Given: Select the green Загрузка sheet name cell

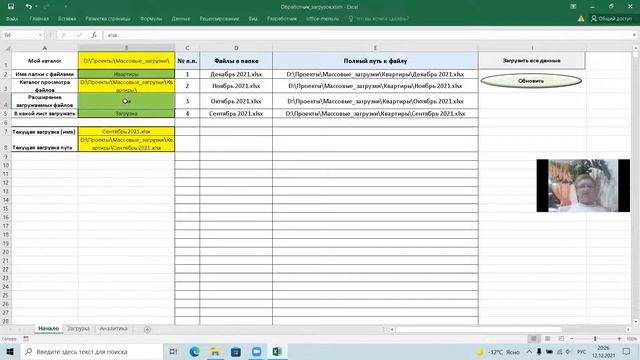Looking at the screenshot, I should pos(127,113).
